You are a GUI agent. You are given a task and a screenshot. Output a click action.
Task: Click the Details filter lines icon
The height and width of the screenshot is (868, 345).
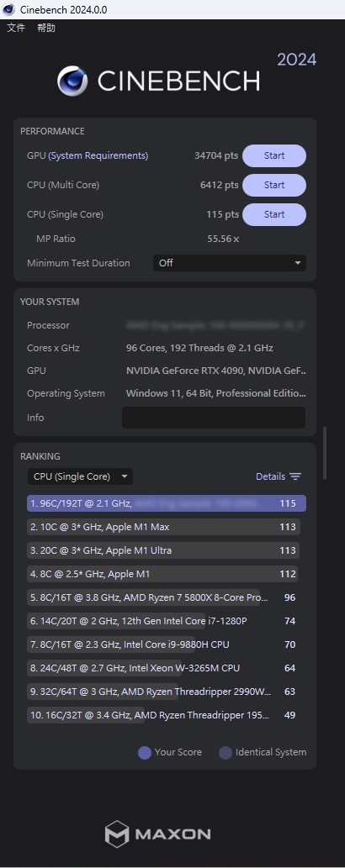point(295,476)
